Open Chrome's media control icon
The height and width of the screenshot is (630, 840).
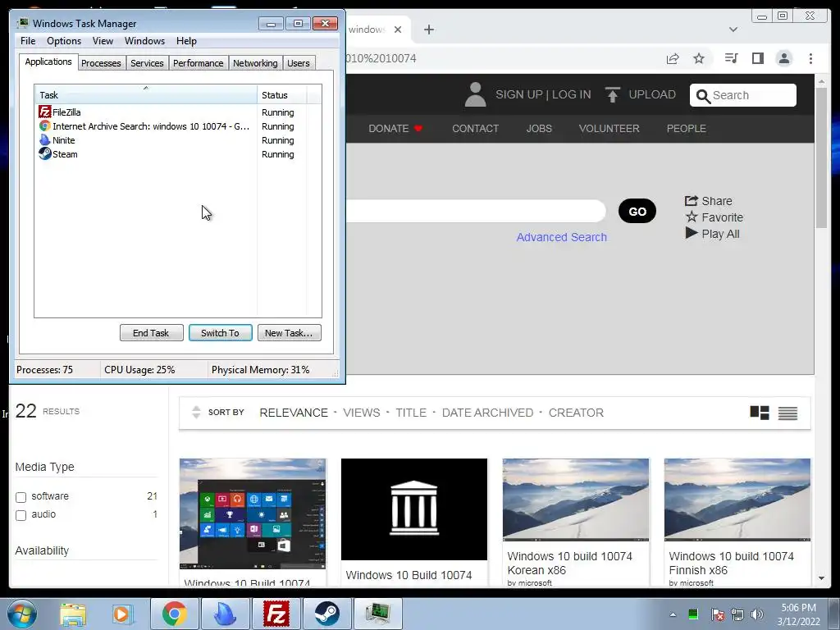(731, 58)
